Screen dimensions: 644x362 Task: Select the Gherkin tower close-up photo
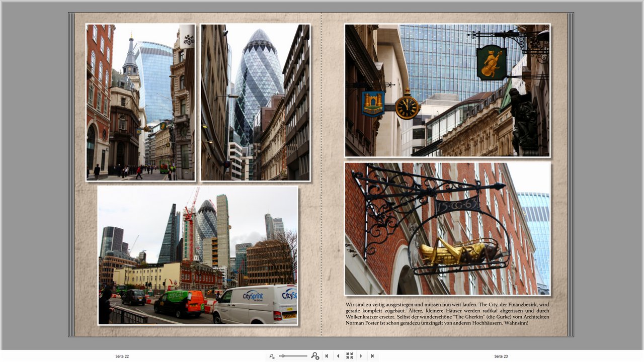coord(255,103)
